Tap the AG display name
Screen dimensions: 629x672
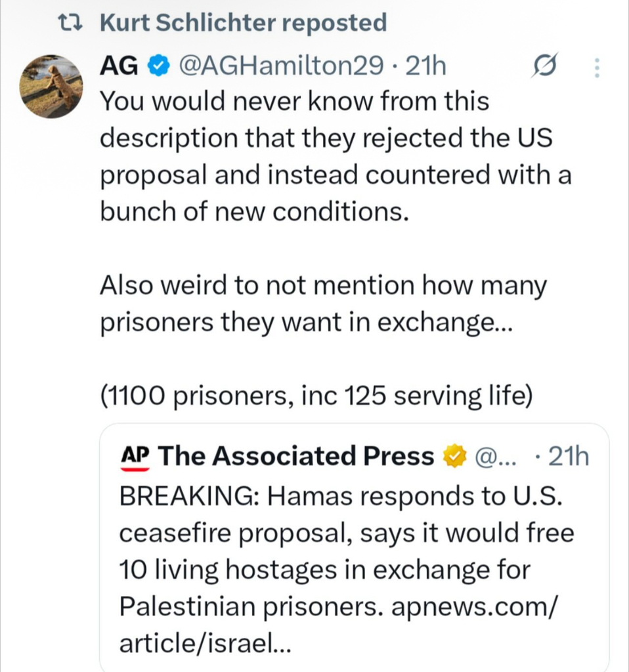pyautogui.click(x=119, y=66)
